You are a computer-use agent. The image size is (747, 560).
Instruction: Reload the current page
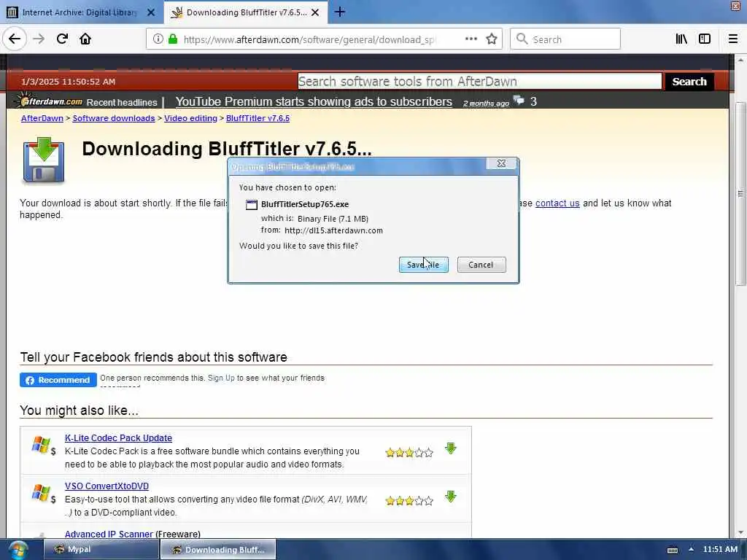[62, 39]
